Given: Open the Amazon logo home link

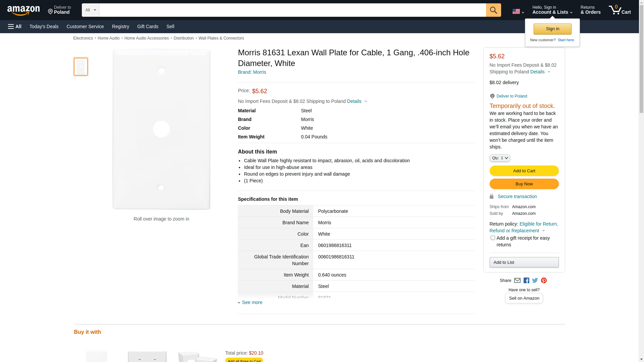Looking at the screenshot, I should coord(23,10).
